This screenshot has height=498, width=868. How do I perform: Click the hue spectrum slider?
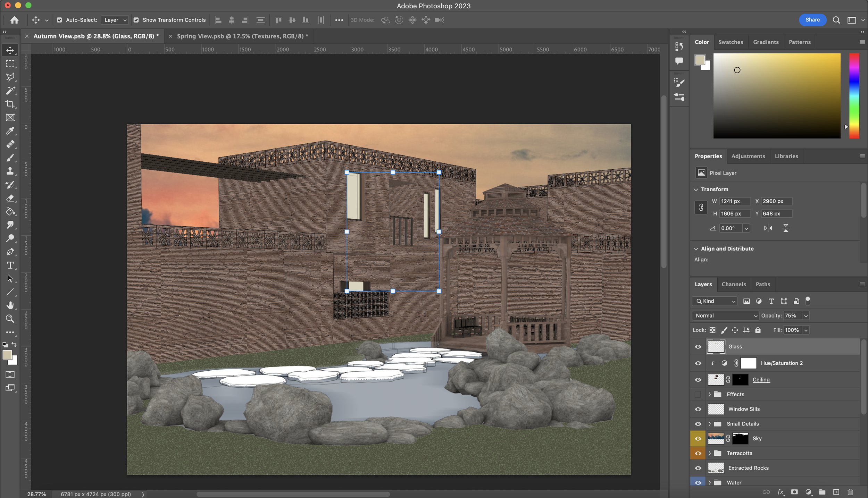[x=854, y=96]
